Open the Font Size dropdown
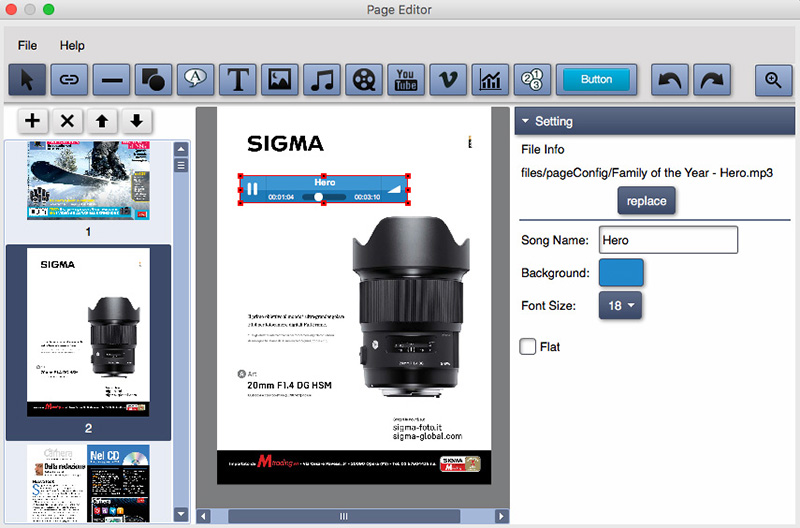 [620, 305]
